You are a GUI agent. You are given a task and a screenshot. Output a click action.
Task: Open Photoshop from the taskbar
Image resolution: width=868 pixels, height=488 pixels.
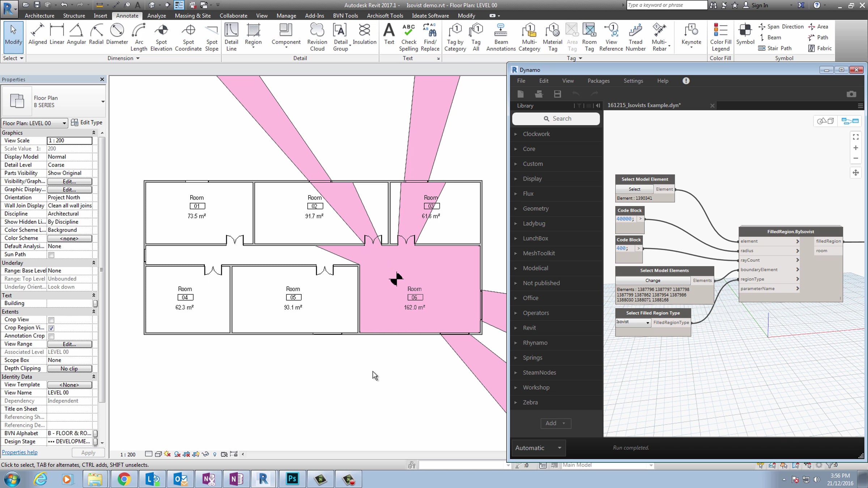coord(292,479)
